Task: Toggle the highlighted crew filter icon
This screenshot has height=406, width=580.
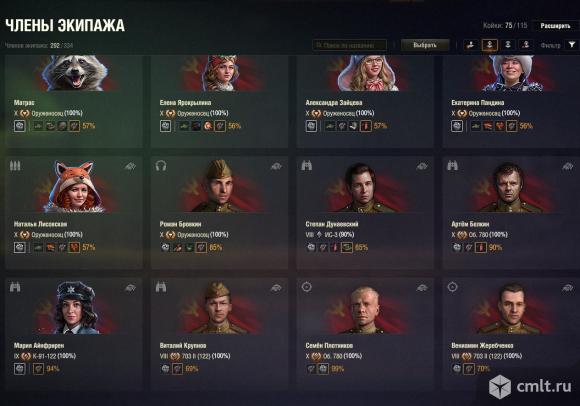Action: pyautogui.click(x=489, y=45)
